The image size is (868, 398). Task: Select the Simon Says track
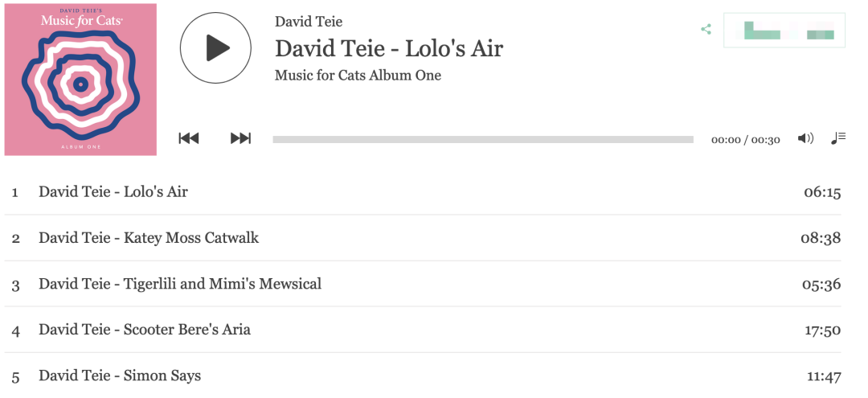120,375
